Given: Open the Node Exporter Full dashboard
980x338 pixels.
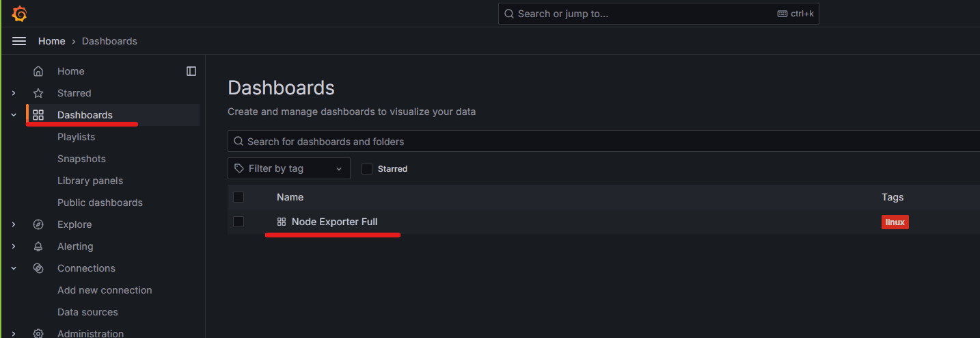Looking at the screenshot, I should [x=334, y=222].
